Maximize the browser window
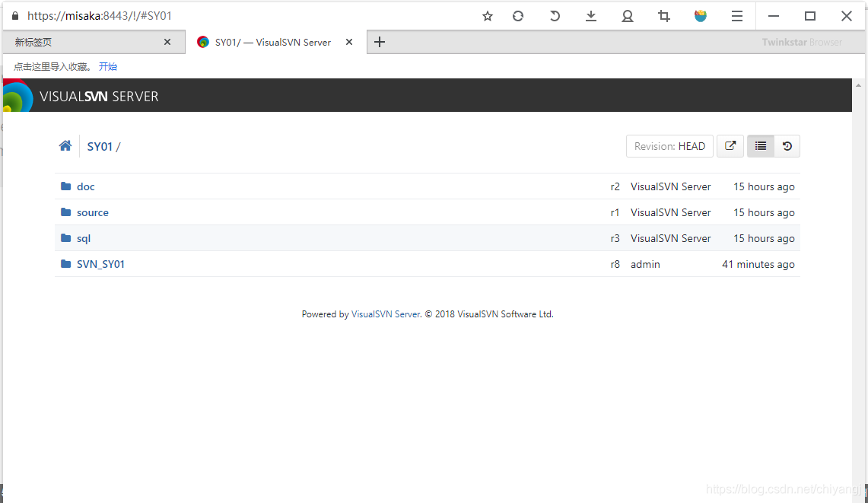Image resolution: width=868 pixels, height=503 pixels. coord(810,16)
